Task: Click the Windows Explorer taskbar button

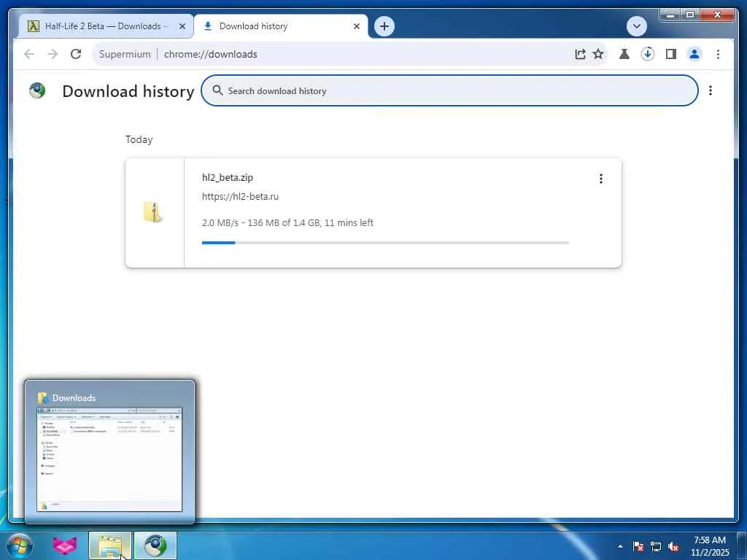Action: point(110,545)
